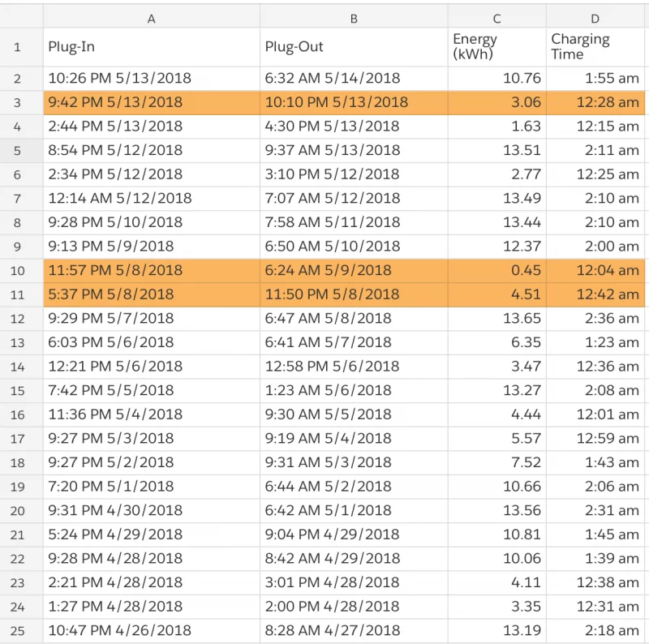Select column B header
Image resolution: width=649 pixels, height=644 pixels.
click(x=354, y=19)
